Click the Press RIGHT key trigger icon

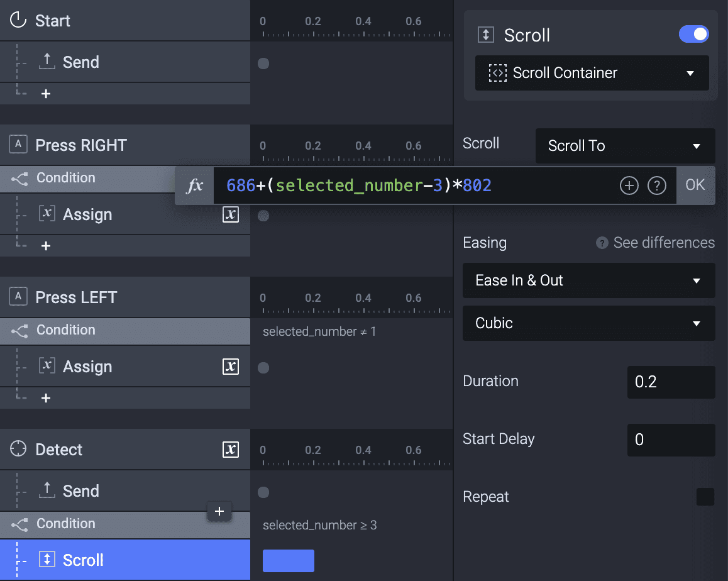click(18, 144)
